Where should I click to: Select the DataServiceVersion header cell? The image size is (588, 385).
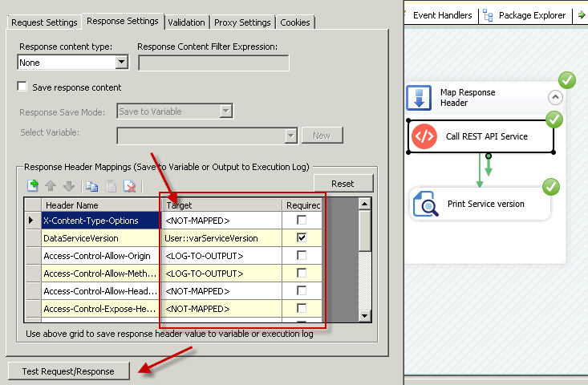click(101, 238)
